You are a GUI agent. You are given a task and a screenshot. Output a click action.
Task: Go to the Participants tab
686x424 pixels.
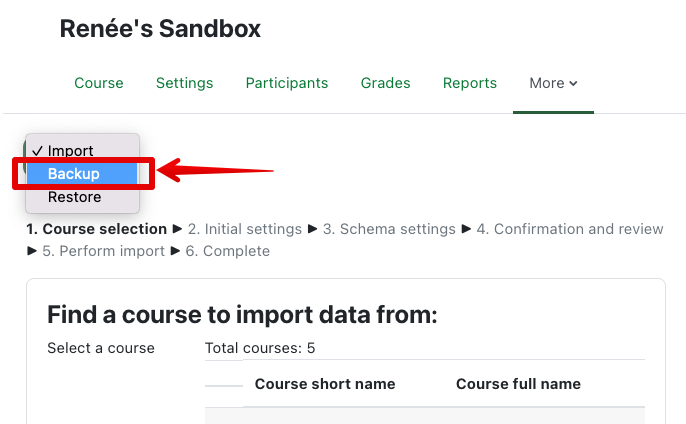point(287,83)
